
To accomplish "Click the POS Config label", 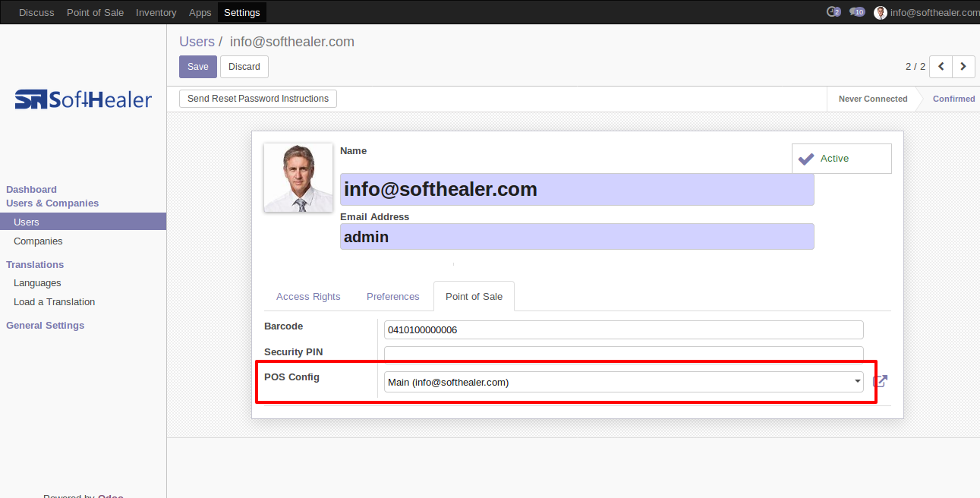I will click(x=291, y=377).
